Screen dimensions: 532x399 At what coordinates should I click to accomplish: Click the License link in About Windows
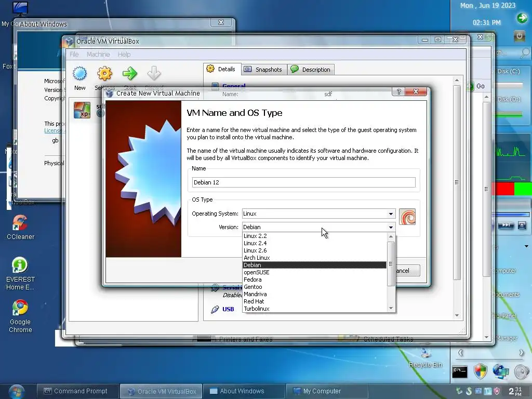point(54,130)
